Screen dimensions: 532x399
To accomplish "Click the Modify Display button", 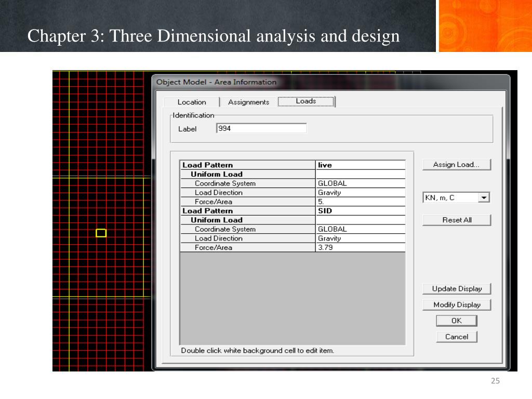I will point(457,305).
